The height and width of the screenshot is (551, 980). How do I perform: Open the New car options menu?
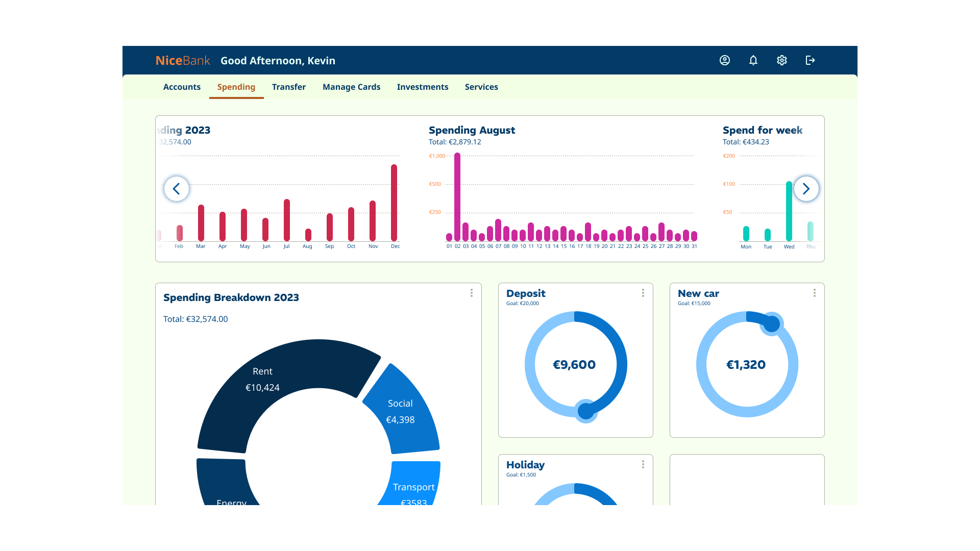[x=814, y=293]
